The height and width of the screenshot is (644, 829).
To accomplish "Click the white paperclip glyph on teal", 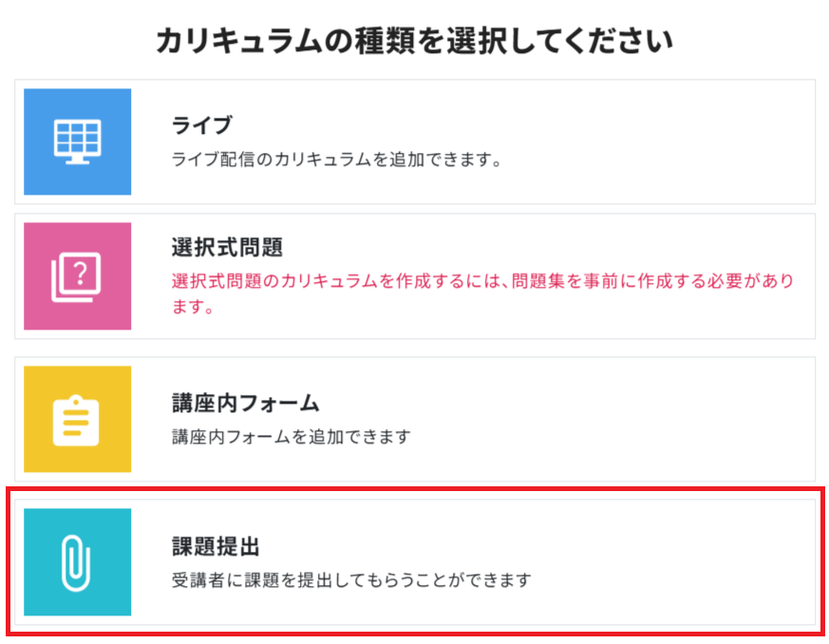I will [x=77, y=561].
